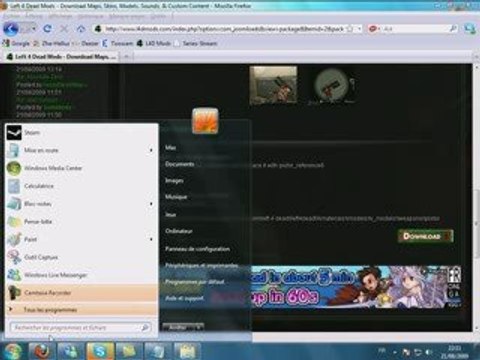Screen dimensions: 480x360
Task: Click the green Download button
Action: (426, 236)
